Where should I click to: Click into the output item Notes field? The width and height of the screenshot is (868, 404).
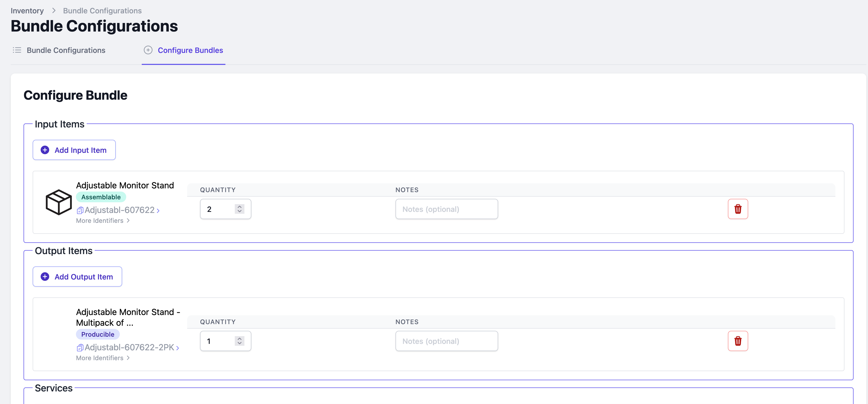pos(447,341)
